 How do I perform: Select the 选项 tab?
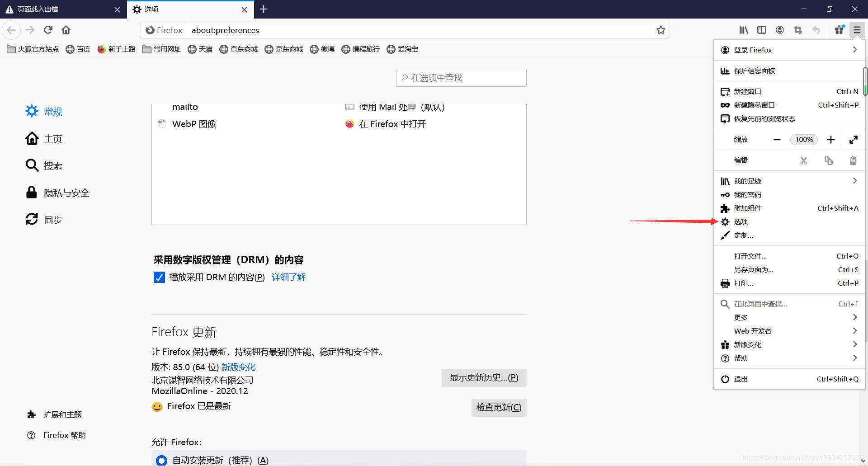click(x=190, y=9)
